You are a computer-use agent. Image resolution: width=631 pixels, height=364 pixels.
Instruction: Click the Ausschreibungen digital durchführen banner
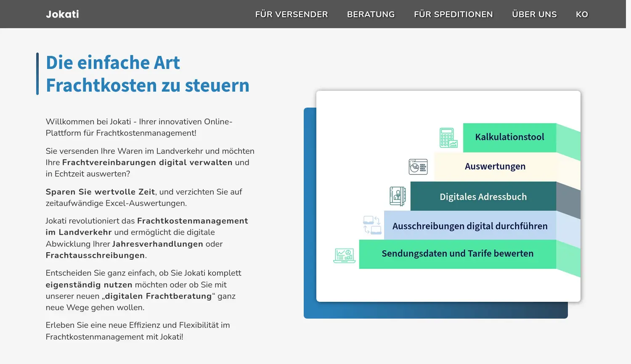(x=469, y=226)
